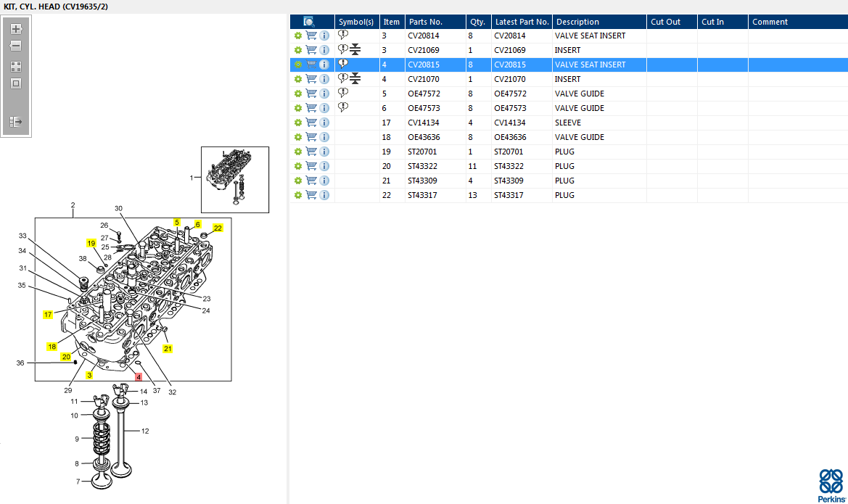The image size is (848, 504).
Task: Zoom in on the parts diagram
Action: pyautogui.click(x=16, y=29)
